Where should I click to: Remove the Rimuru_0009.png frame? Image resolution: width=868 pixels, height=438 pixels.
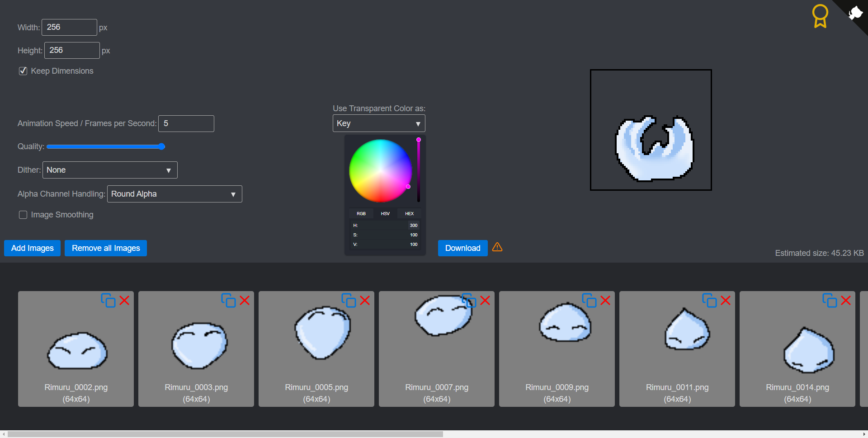[605, 301]
